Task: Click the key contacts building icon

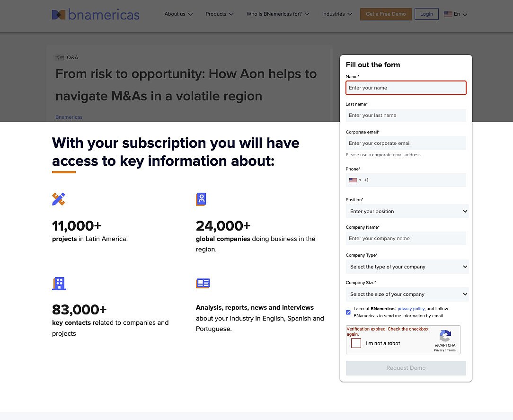Action: pyautogui.click(x=59, y=283)
